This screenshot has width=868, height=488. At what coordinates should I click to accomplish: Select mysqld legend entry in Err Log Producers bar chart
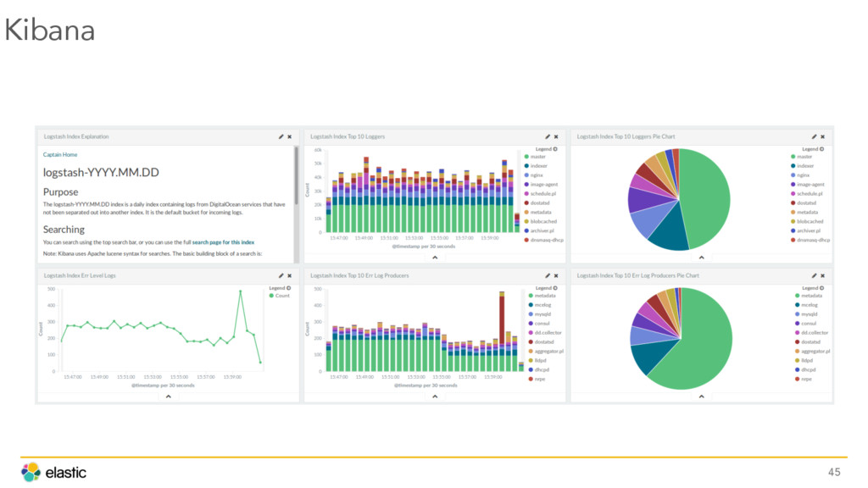pos(538,314)
